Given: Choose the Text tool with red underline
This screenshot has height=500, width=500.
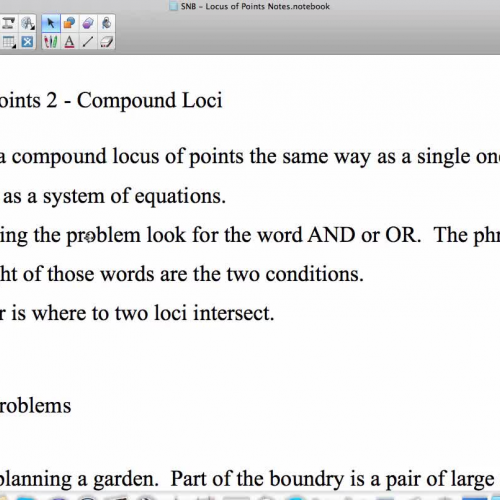Looking at the screenshot, I should point(69,42).
